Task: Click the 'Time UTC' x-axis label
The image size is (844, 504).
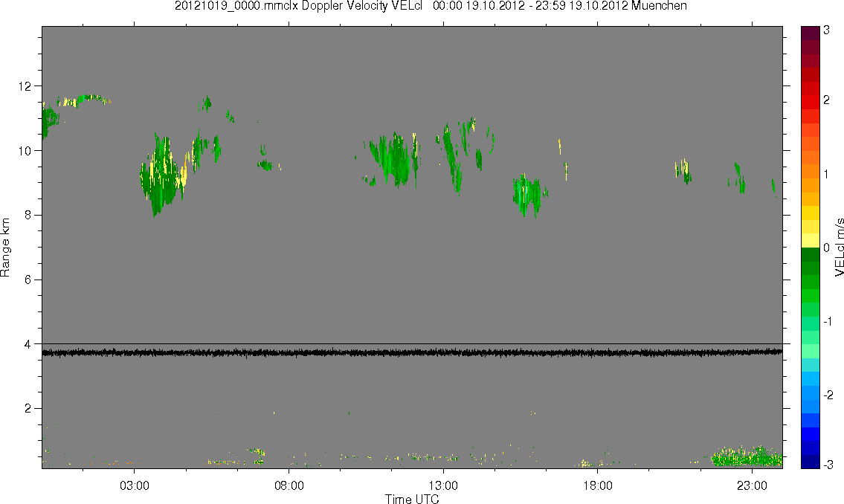Action: pos(412,499)
